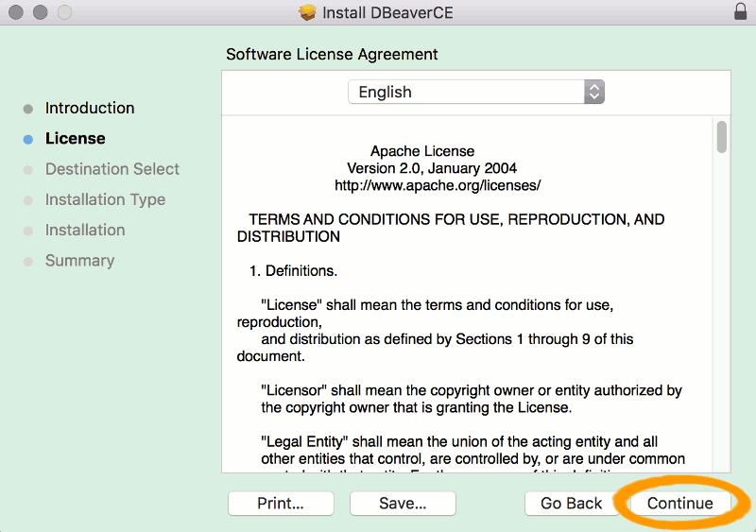This screenshot has height=532, width=756.
Task: Click the window minimize button
Action: [40, 12]
